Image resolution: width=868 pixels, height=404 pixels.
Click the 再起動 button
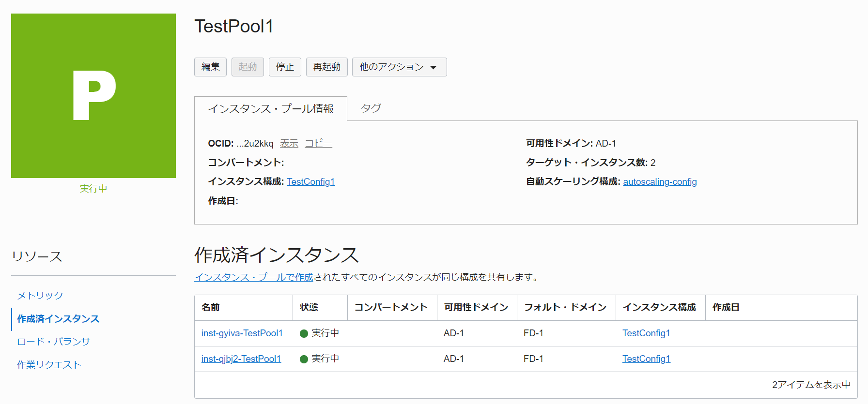(326, 67)
